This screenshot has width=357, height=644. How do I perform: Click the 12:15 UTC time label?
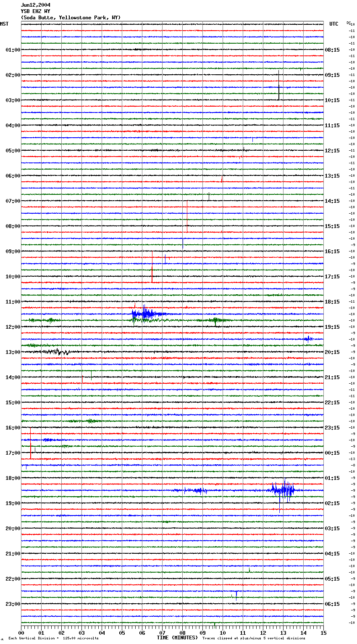pos(332,151)
